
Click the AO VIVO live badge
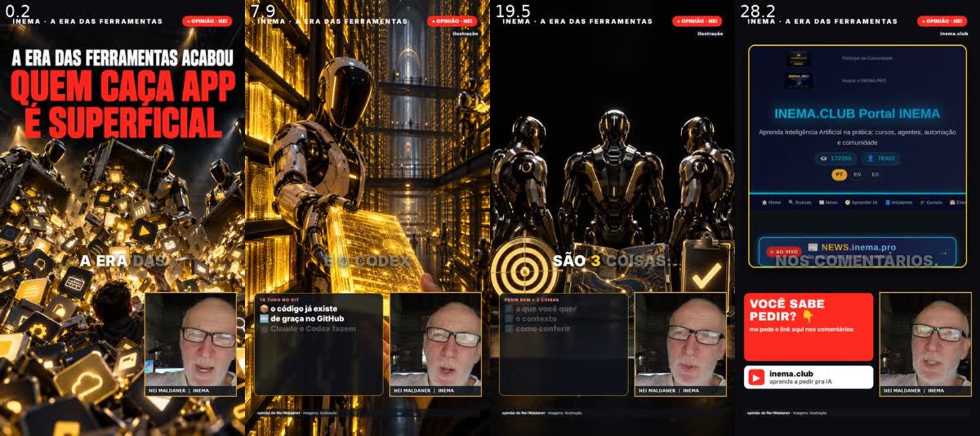[x=784, y=252]
